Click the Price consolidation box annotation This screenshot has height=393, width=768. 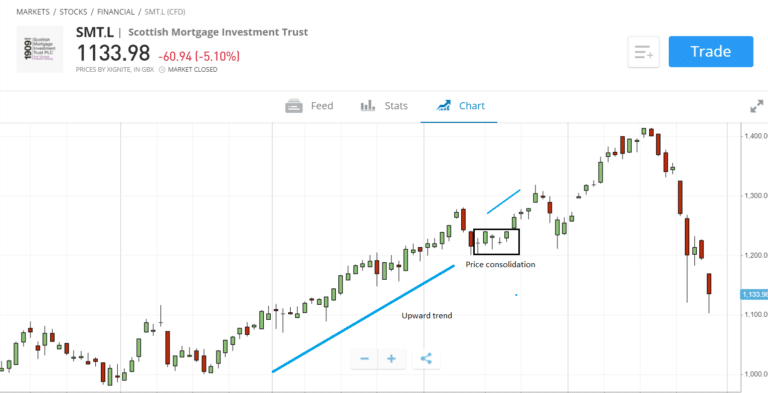(x=496, y=242)
